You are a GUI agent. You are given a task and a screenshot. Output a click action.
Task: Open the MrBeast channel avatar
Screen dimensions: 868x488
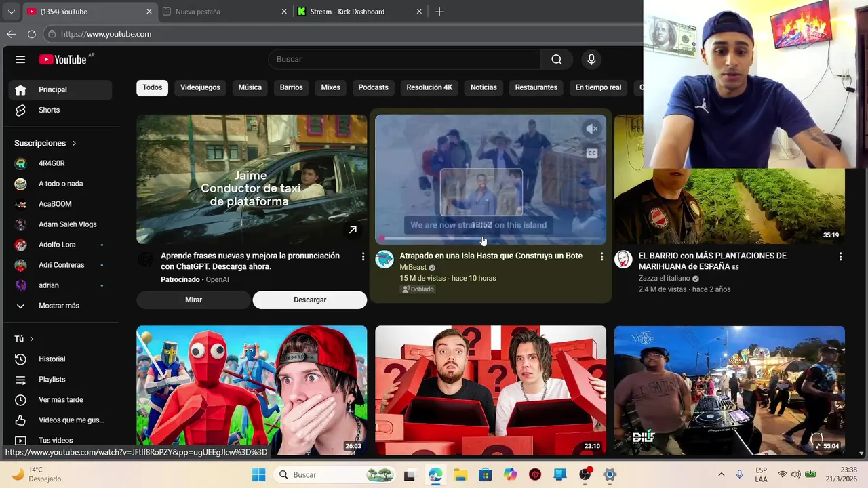(384, 260)
